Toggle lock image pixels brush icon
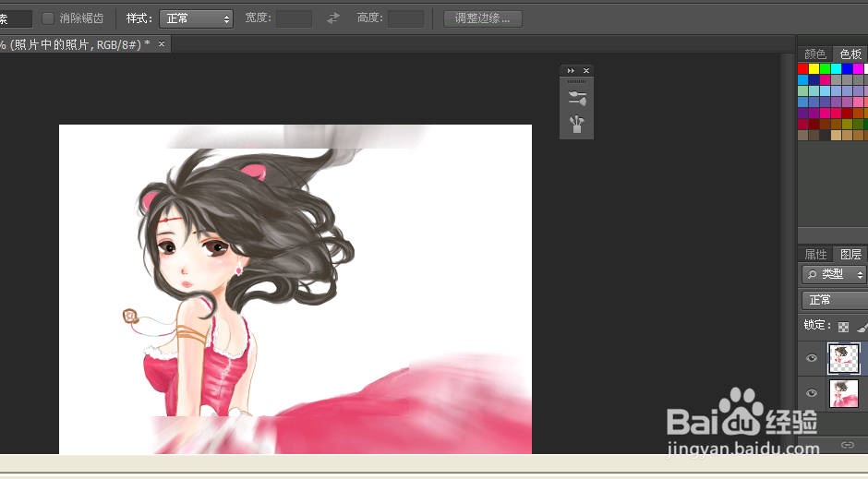Viewport: 868px width, 479px height. (x=862, y=327)
